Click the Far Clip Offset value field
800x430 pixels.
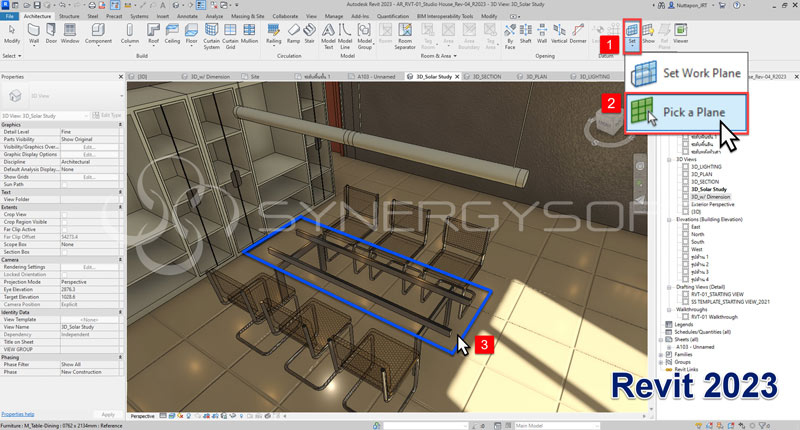click(x=90, y=237)
